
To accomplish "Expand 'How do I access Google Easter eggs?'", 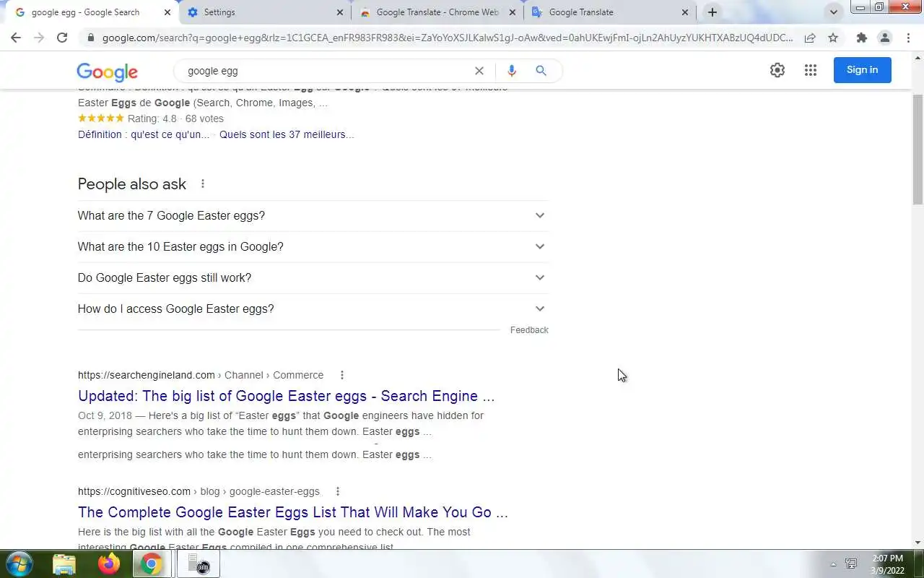I will pyautogui.click(x=313, y=309).
